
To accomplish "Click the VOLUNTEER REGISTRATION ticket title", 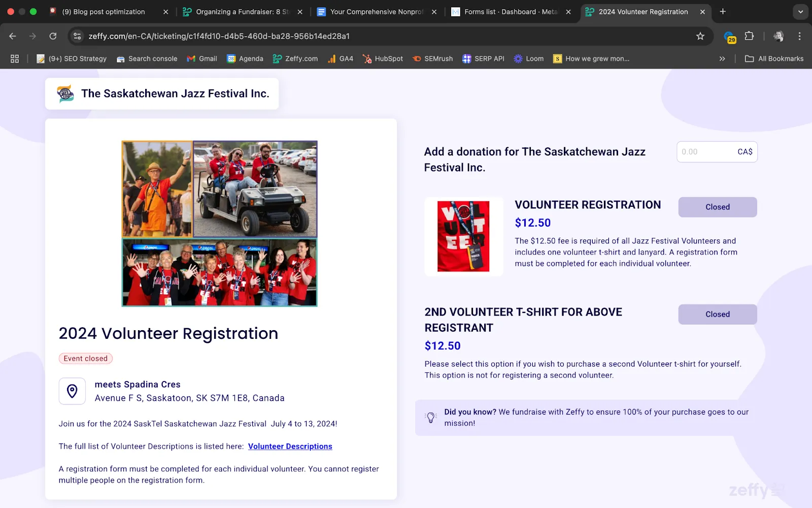I will coord(588,205).
